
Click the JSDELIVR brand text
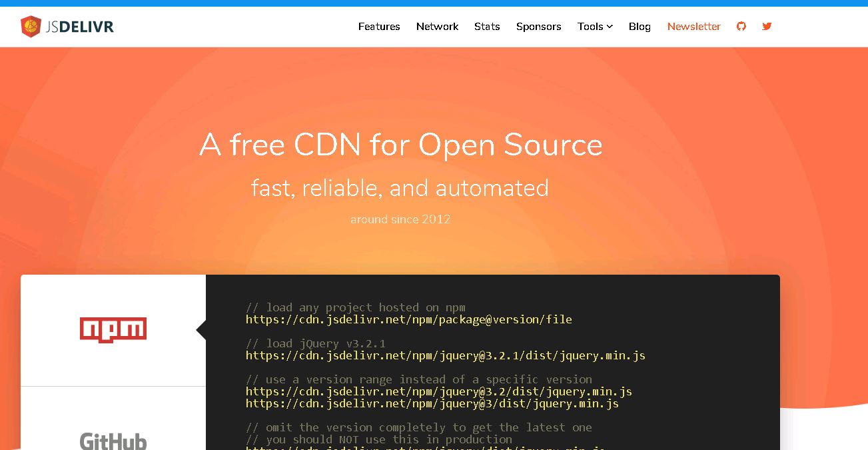[79, 27]
